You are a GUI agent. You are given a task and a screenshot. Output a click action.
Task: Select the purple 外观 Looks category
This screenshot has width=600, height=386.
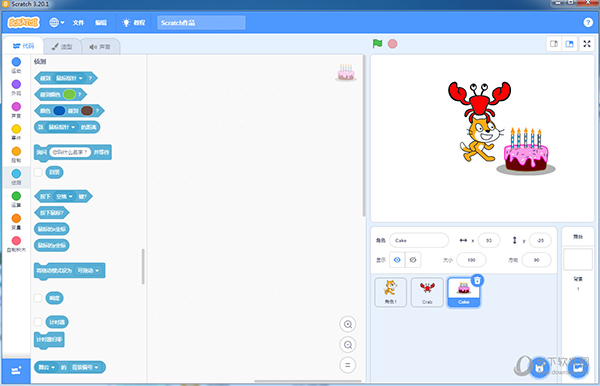point(16,88)
